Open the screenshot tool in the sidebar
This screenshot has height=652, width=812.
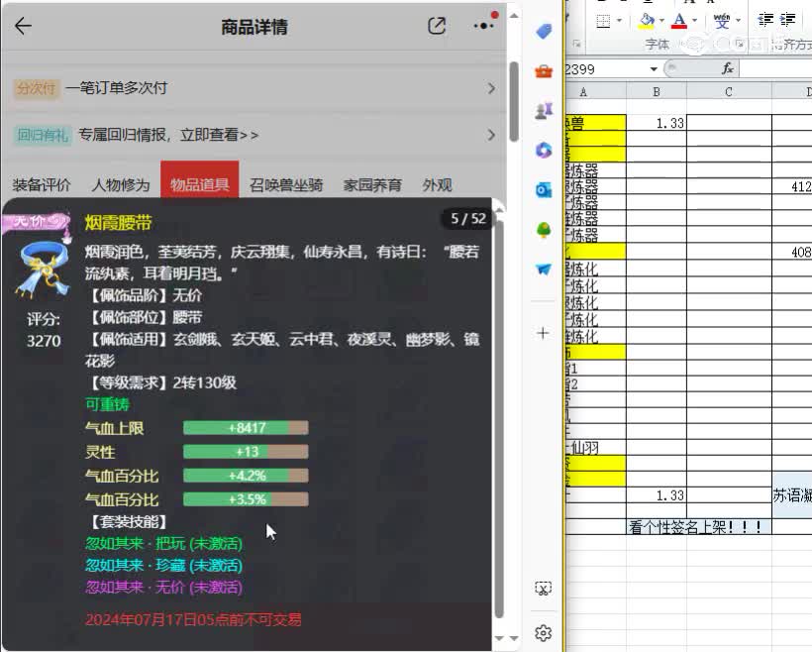coord(543,588)
